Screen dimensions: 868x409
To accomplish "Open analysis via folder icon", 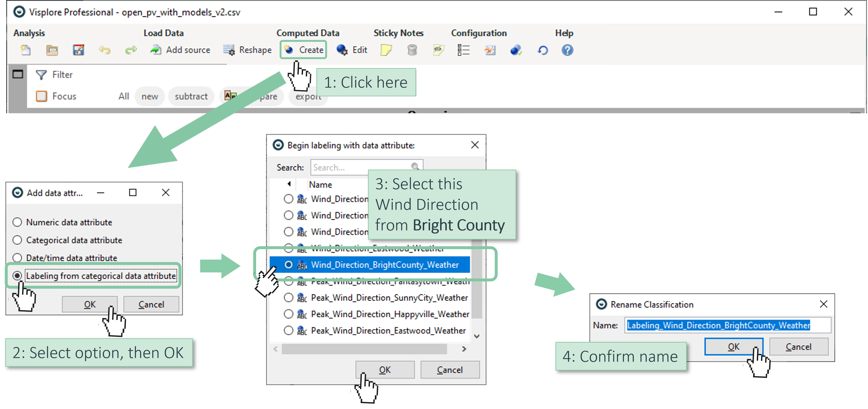I will (52, 50).
